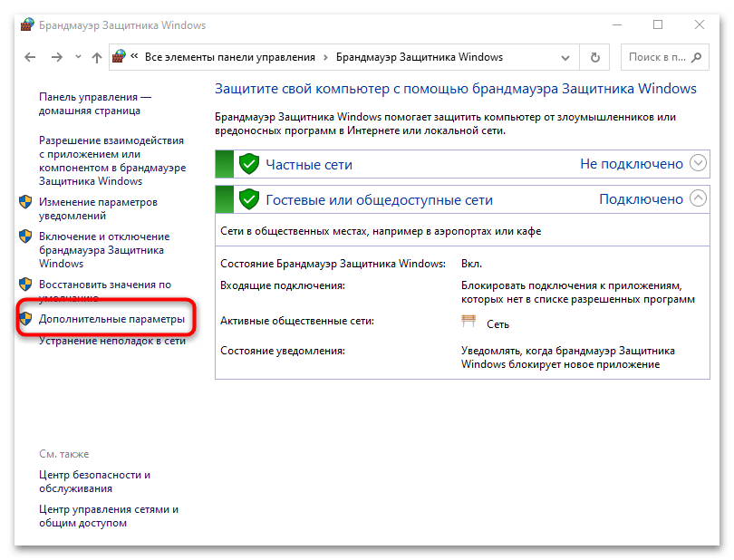Expand the 'Частные сети' section chevron

click(x=698, y=163)
